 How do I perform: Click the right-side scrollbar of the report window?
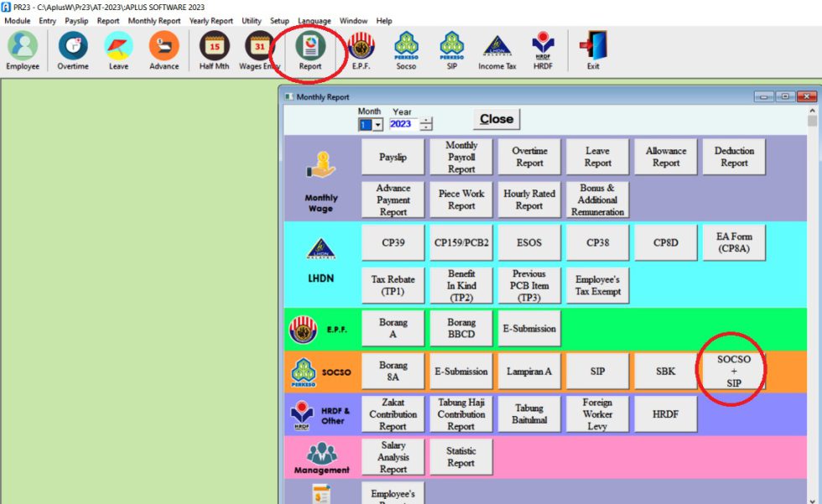pos(812,294)
